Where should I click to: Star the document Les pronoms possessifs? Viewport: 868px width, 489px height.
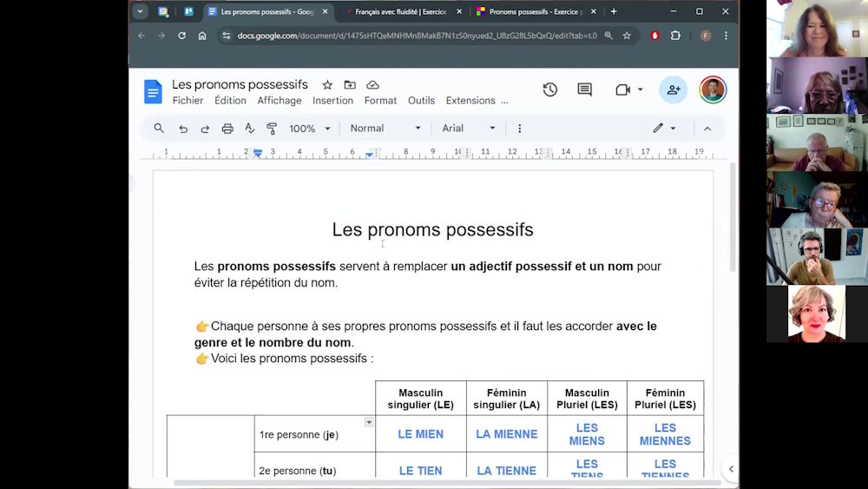[327, 85]
